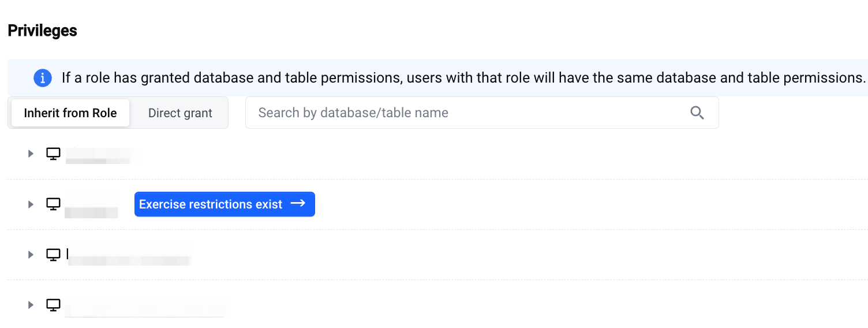The height and width of the screenshot is (328, 868).
Task: Switch to Inherit from Role tab
Action: coord(70,113)
